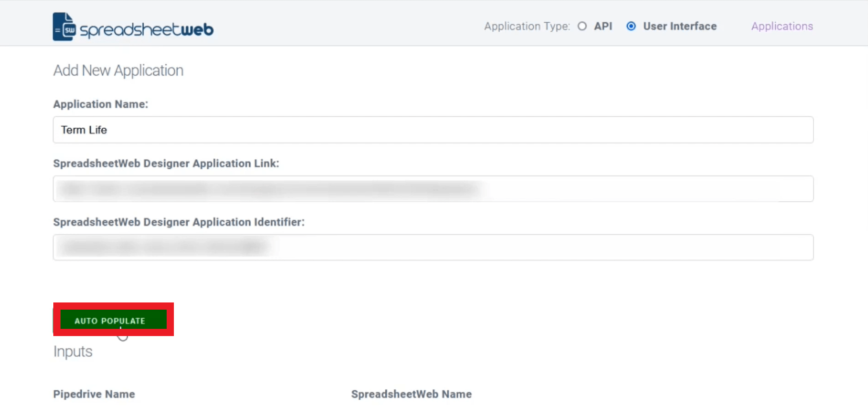The width and height of the screenshot is (868, 410).
Task: Focus the Application Name field with Term Life
Action: (x=432, y=130)
